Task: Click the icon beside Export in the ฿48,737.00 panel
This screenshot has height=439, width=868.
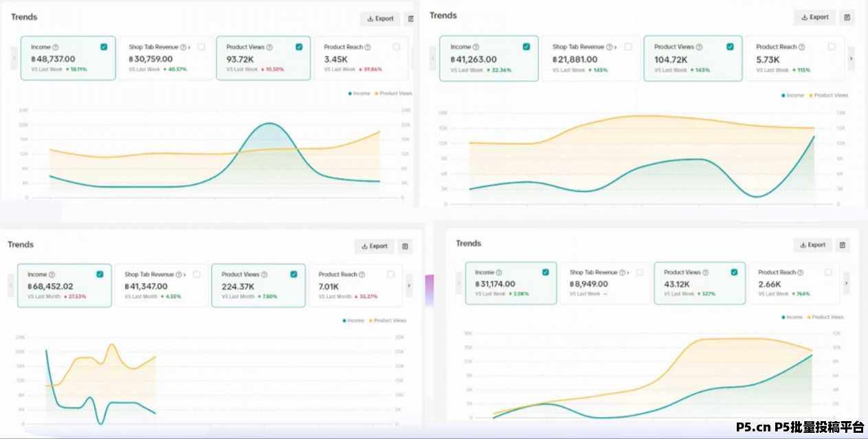Action: (x=410, y=19)
